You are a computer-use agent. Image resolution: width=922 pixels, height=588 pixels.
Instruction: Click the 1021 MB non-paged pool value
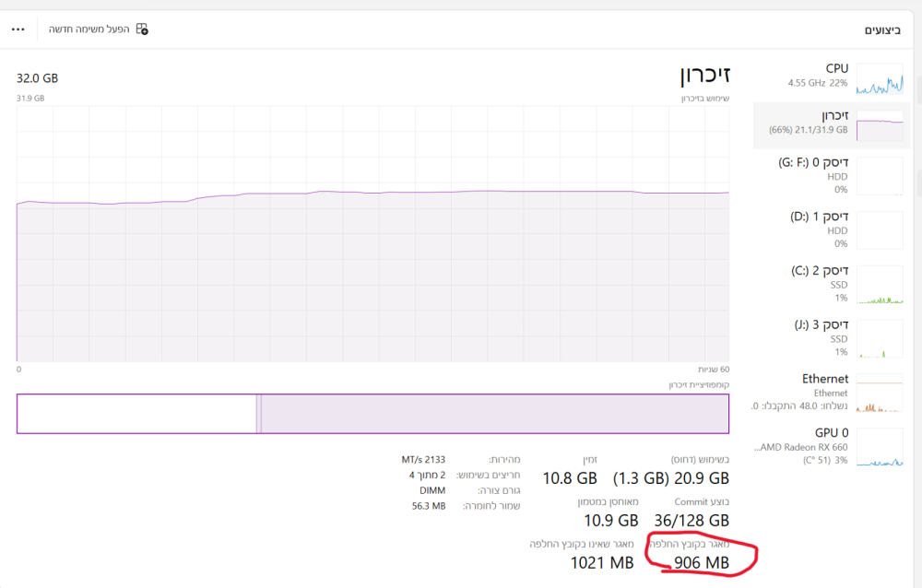click(602, 562)
